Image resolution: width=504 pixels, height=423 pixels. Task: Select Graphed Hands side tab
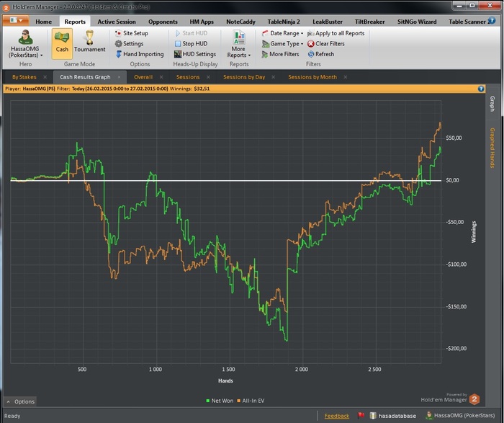[x=492, y=148]
